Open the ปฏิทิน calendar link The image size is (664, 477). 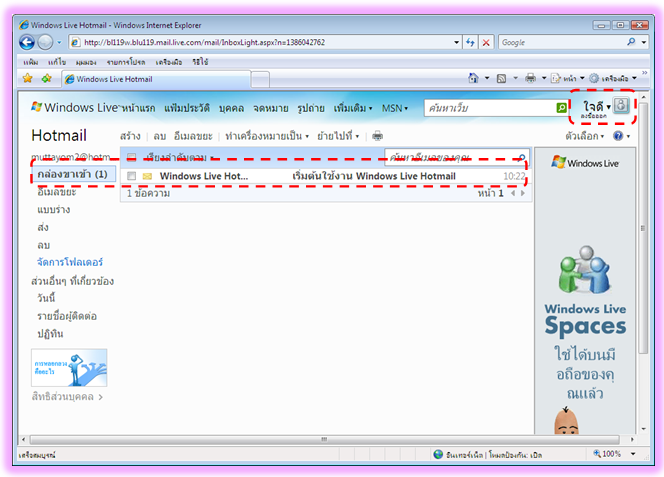(x=50, y=334)
